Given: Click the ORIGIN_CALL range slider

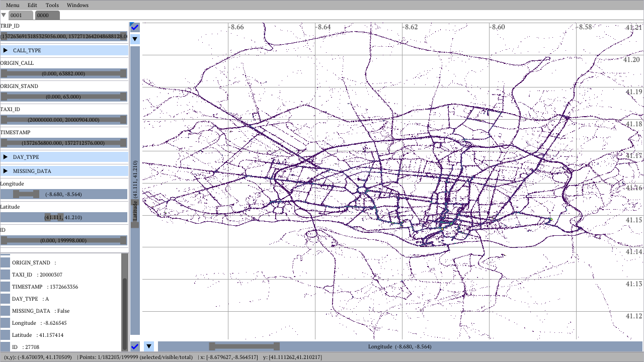Looking at the screenshot, I should click(63, 73).
